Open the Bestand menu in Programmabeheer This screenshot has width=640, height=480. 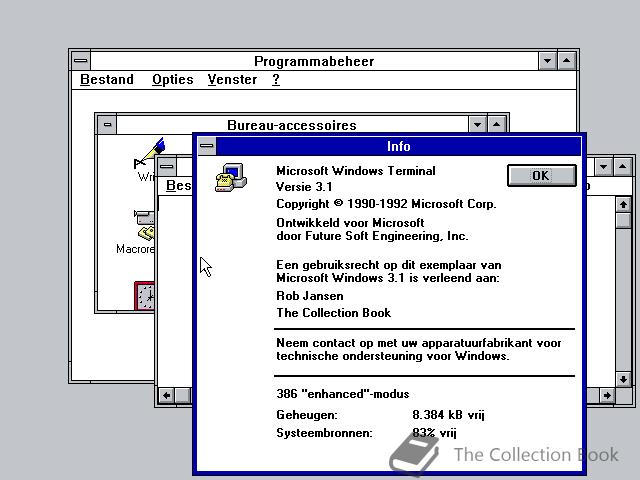[x=107, y=79]
